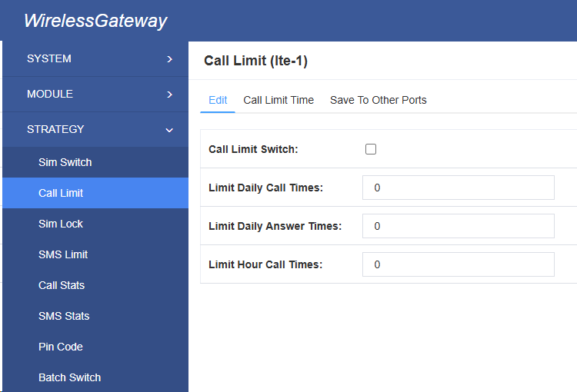Switch to the Edit tab

click(218, 100)
